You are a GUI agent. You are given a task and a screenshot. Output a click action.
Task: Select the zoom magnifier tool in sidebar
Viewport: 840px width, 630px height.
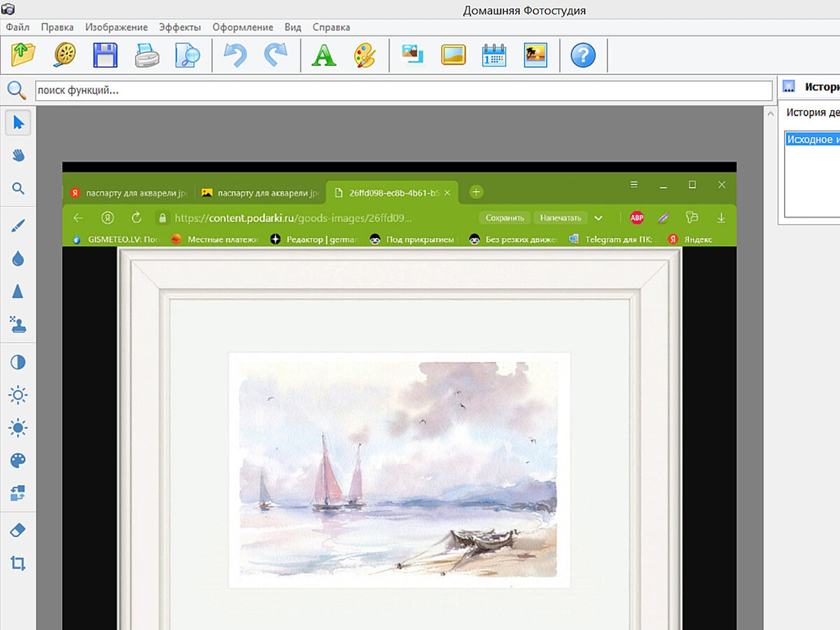18,188
